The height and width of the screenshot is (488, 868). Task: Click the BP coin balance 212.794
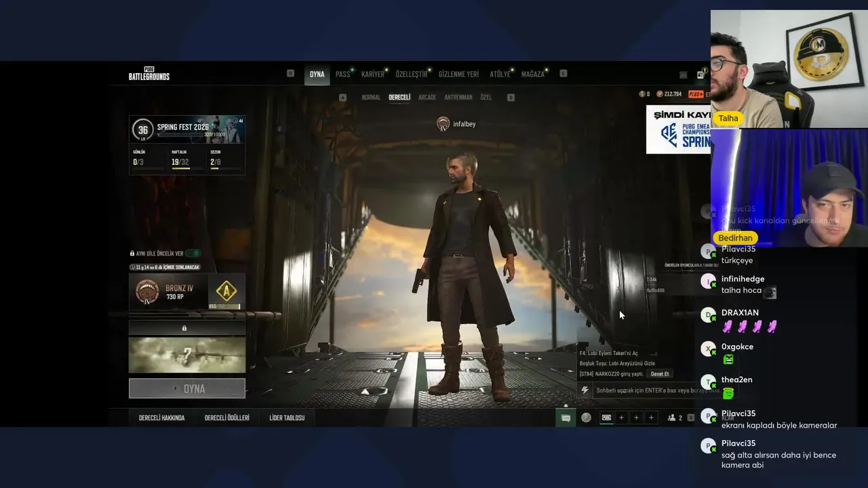(669, 94)
